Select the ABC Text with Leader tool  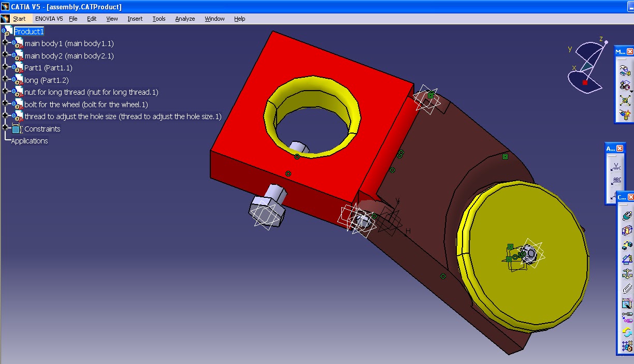(616, 180)
